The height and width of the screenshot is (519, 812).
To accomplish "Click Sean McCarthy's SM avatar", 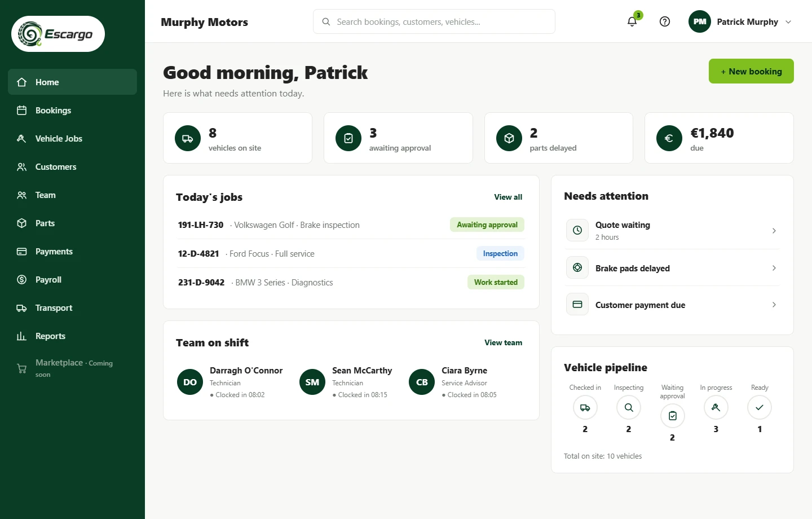I will pos(312,382).
